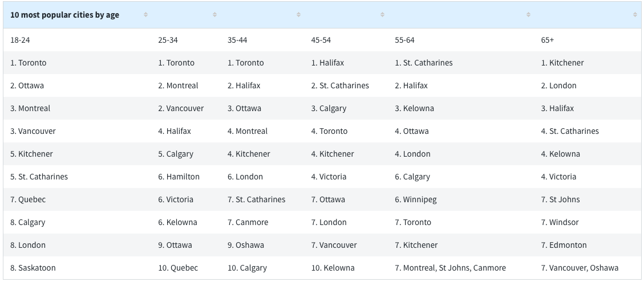Click the '1. St. Catharines' cell

(424, 63)
